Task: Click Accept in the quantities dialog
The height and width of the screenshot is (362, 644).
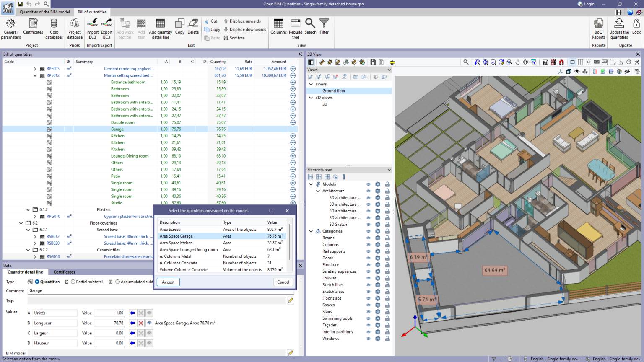Action: pyautogui.click(x=168, y=282)
